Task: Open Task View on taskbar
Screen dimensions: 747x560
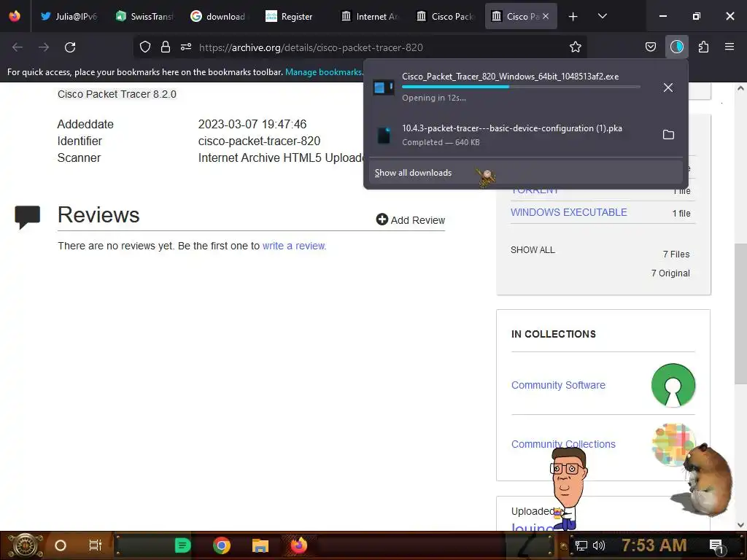Action: click(x=96, y=545)
